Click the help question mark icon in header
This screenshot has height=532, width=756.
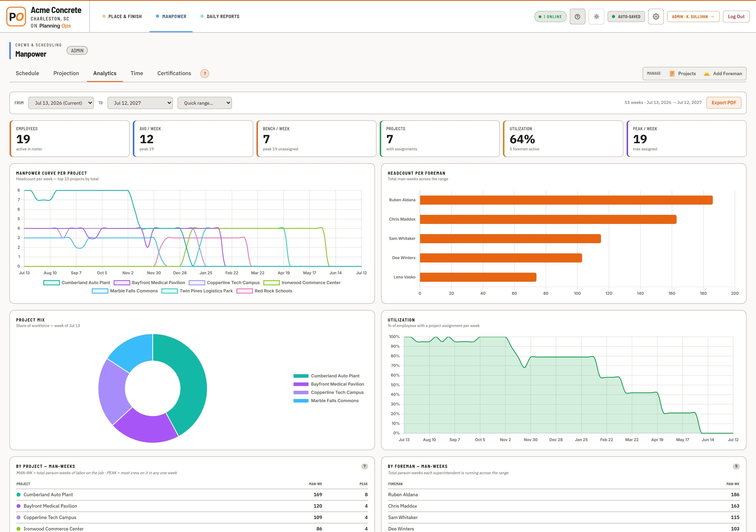(577, 17)
